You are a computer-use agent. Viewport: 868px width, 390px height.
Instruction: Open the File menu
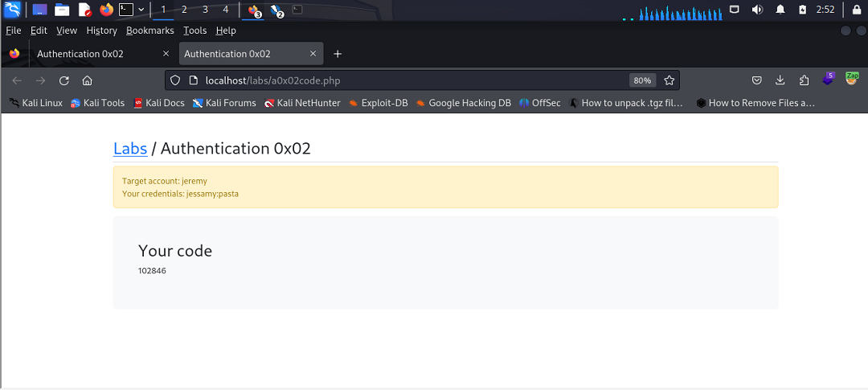14,31
